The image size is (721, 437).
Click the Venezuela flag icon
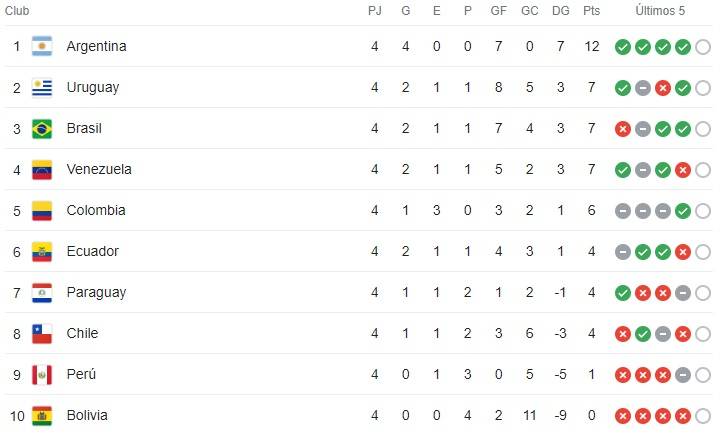[42, 169]
